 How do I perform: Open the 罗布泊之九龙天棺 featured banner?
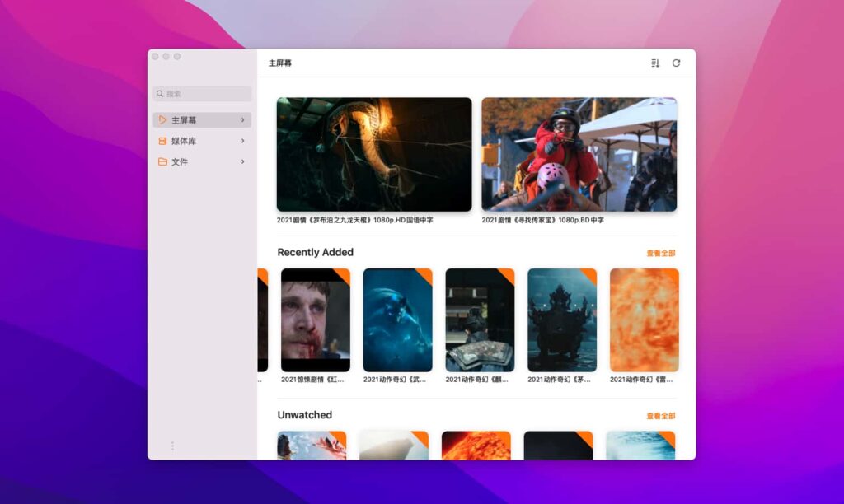click(x=373, y=153)
